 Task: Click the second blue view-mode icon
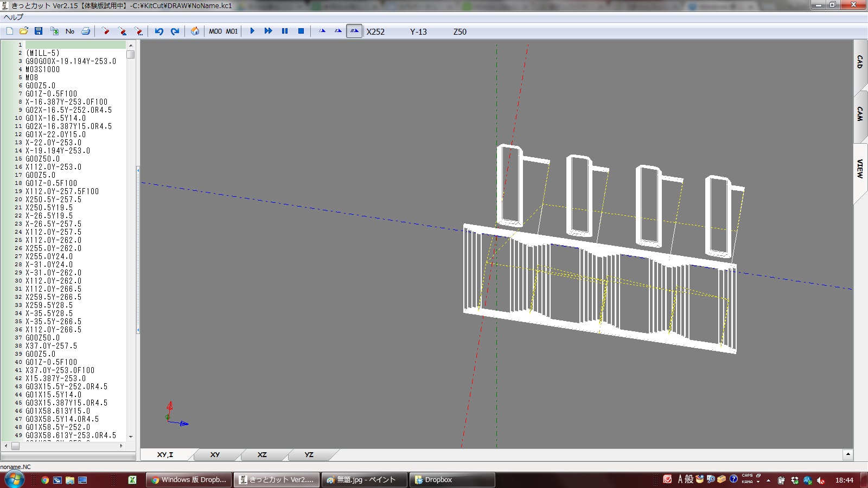tap(338, 31)
